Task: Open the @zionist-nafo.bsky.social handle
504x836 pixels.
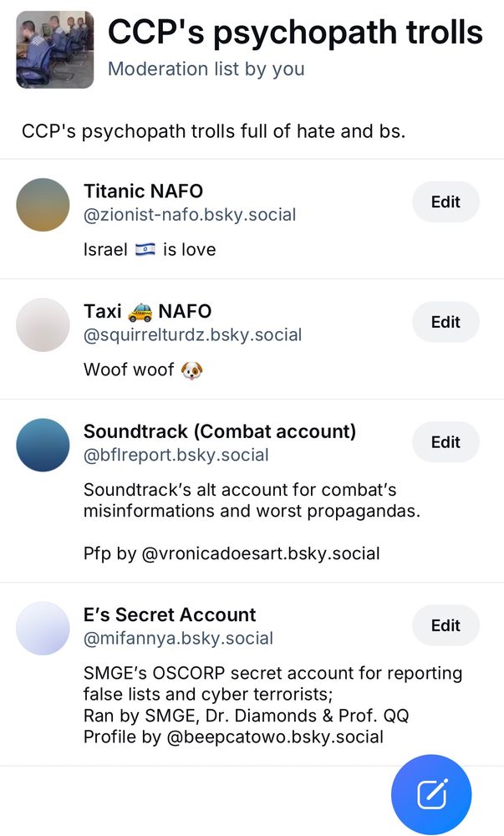Action: pos(190,215)
